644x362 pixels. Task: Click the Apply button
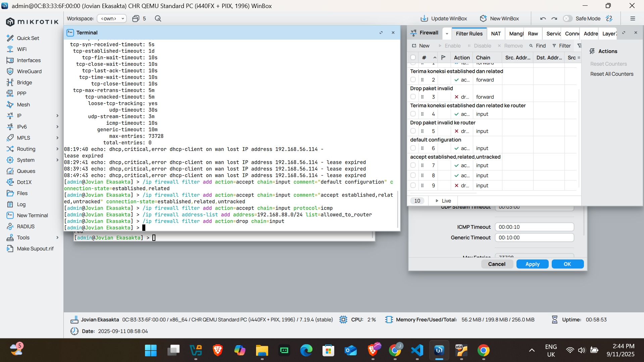[x=532, y=264]
